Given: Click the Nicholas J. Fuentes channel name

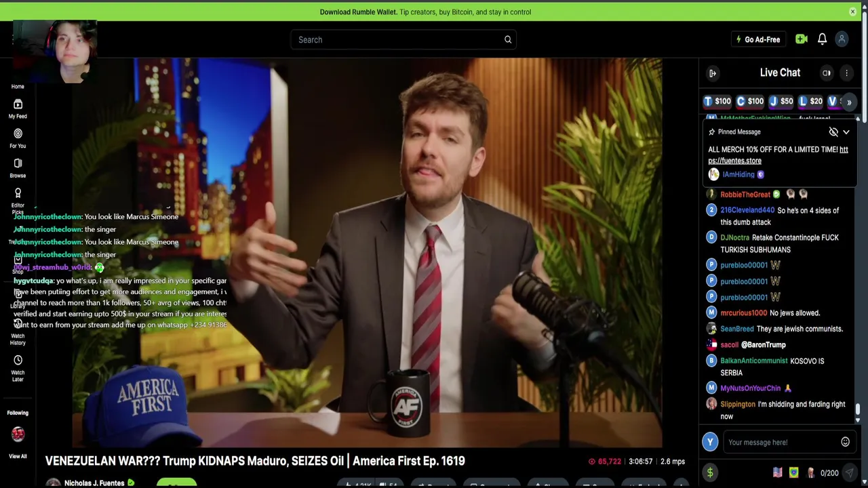Looking at the screenshot, I should click(94, 483).
